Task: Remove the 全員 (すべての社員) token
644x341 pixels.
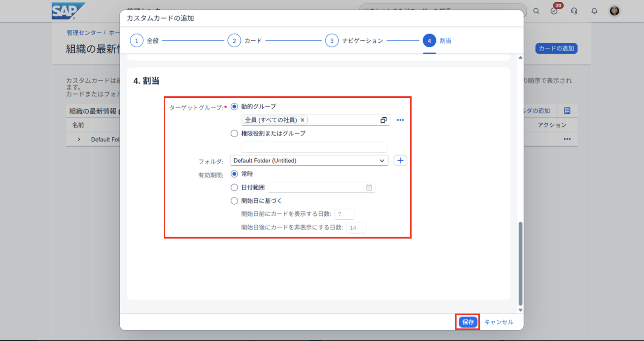Action: coord(302,120)
